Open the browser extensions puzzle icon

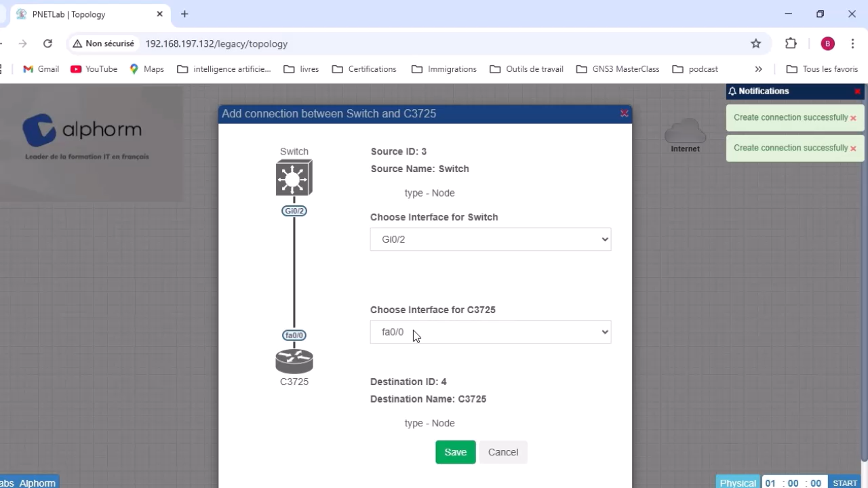coord(791,43)
